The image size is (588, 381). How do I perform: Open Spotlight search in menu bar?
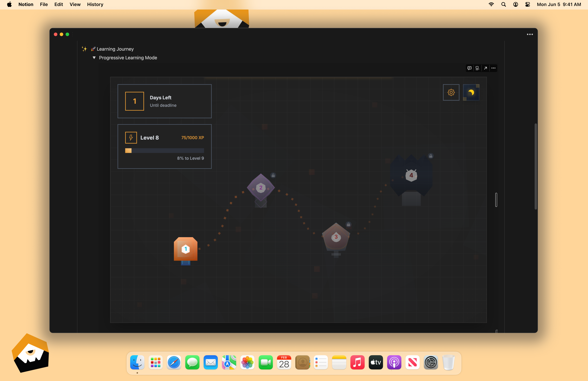pos(503,4)
